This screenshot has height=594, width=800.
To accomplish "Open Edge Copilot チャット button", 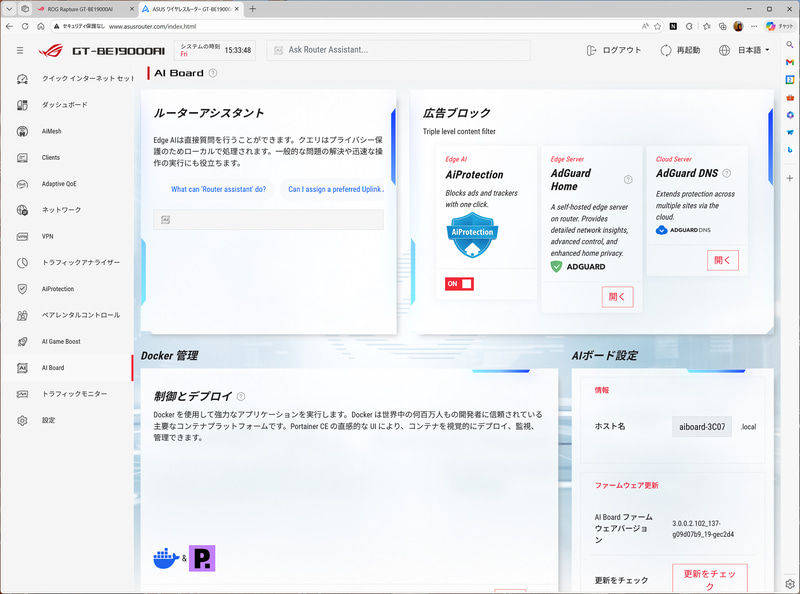I will click(x=780, y=26).
